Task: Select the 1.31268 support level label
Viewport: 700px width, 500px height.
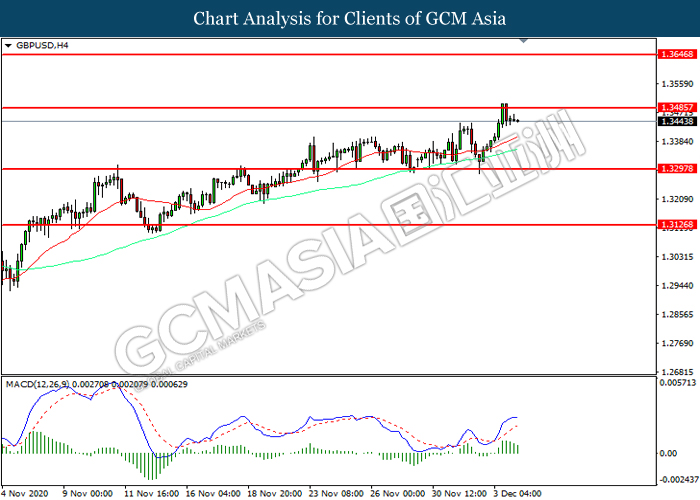Action: 677,225
